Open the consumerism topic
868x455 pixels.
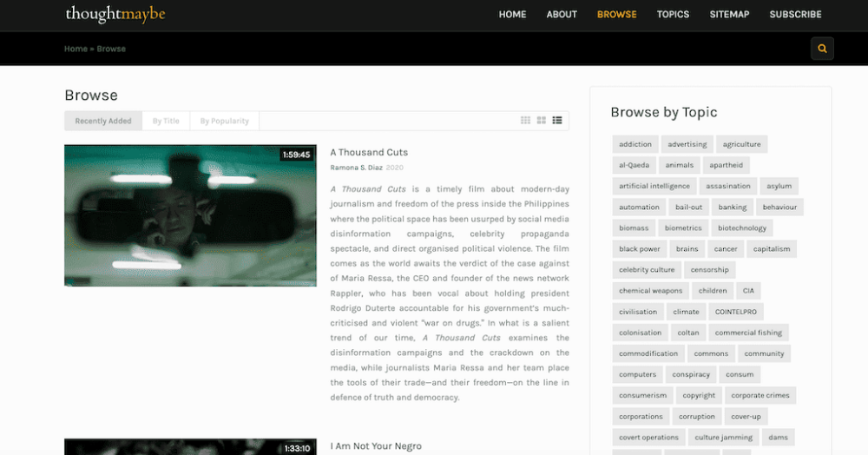pyautogui.click(x=642, y=395)
